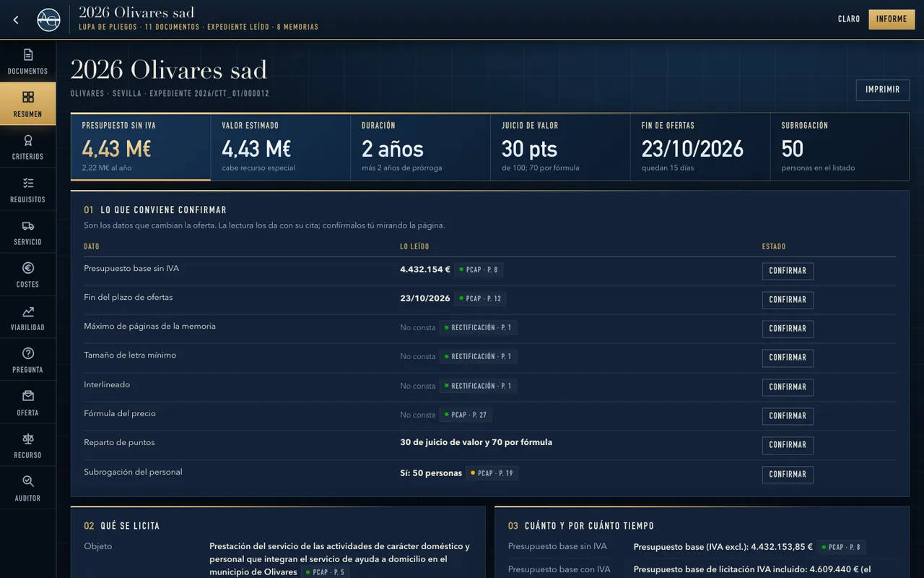Viewport: 924px width, 578px height.
Task: Confirm the Subrogación del personal row
Action: pyautogui.click(x=788, y=475)
